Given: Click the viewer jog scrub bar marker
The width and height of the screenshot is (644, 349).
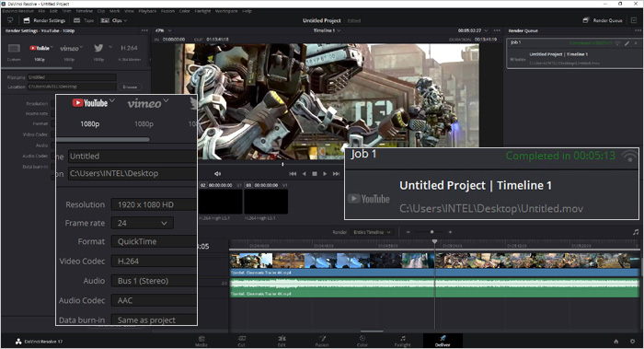Looking at the screenshot, I should click(282, 165).
